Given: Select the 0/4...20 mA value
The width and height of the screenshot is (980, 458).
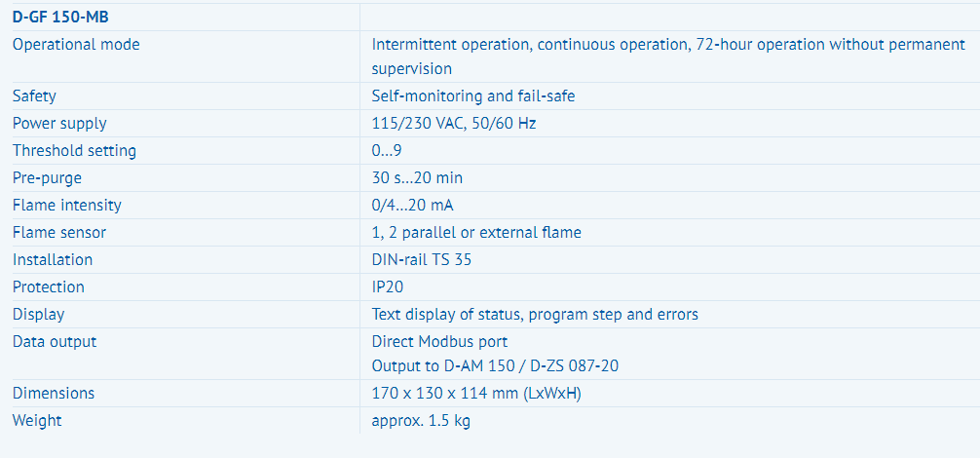Looking at the screenshot, I should pyautogui.click(x=412, y=205).
